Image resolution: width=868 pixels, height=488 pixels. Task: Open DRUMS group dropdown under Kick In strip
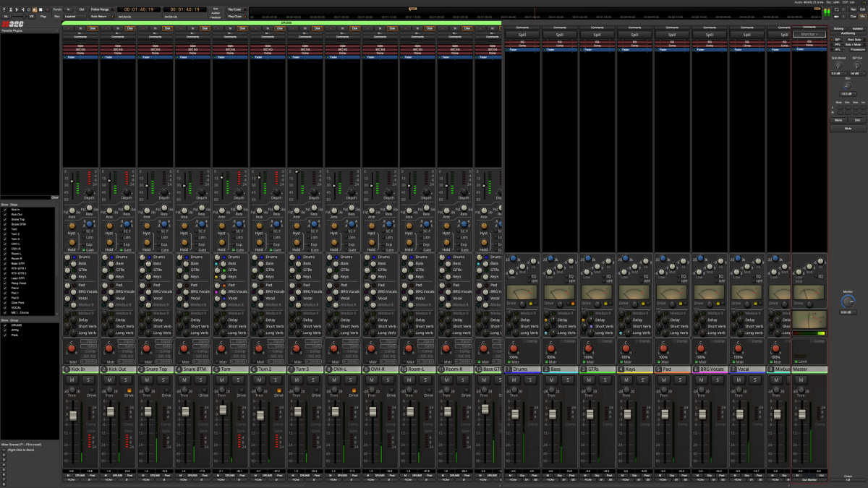80,475
